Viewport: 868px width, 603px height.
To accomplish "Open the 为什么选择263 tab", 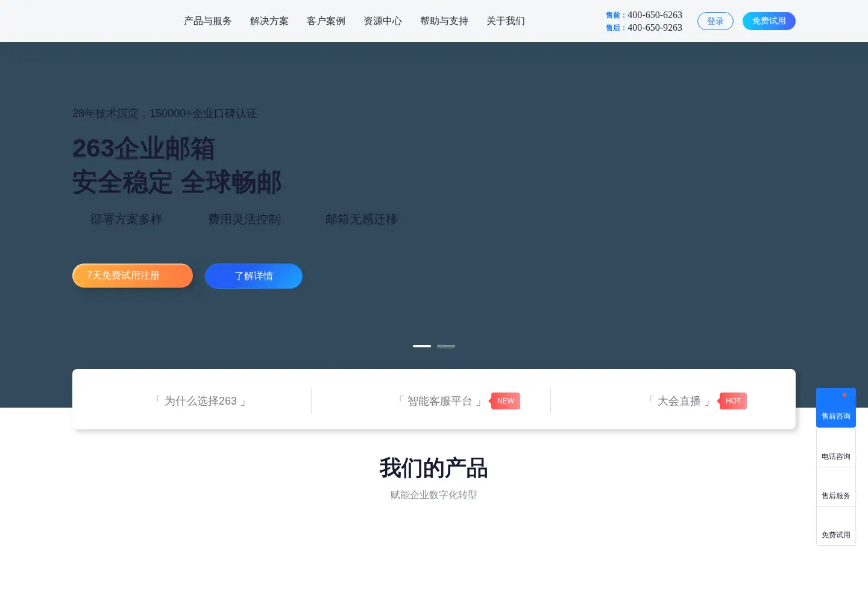I will 201,401.
